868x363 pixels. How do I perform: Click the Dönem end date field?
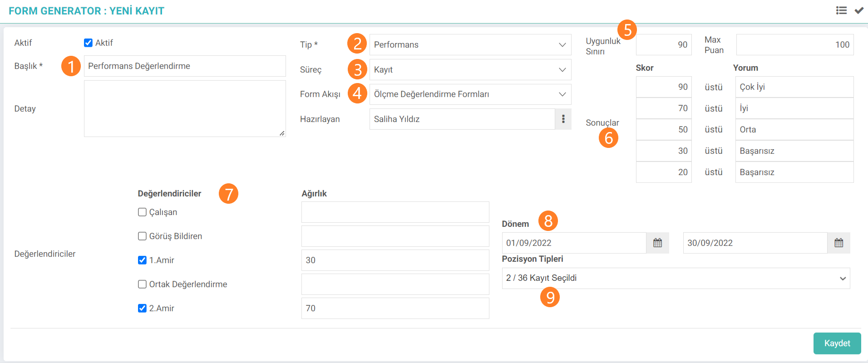point(755,243)
